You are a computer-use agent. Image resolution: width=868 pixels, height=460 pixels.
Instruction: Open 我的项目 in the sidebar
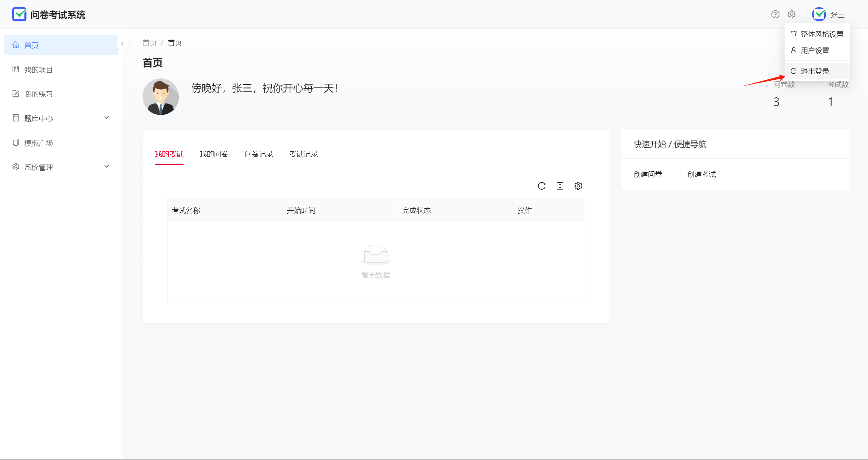(x=61, y=70)
